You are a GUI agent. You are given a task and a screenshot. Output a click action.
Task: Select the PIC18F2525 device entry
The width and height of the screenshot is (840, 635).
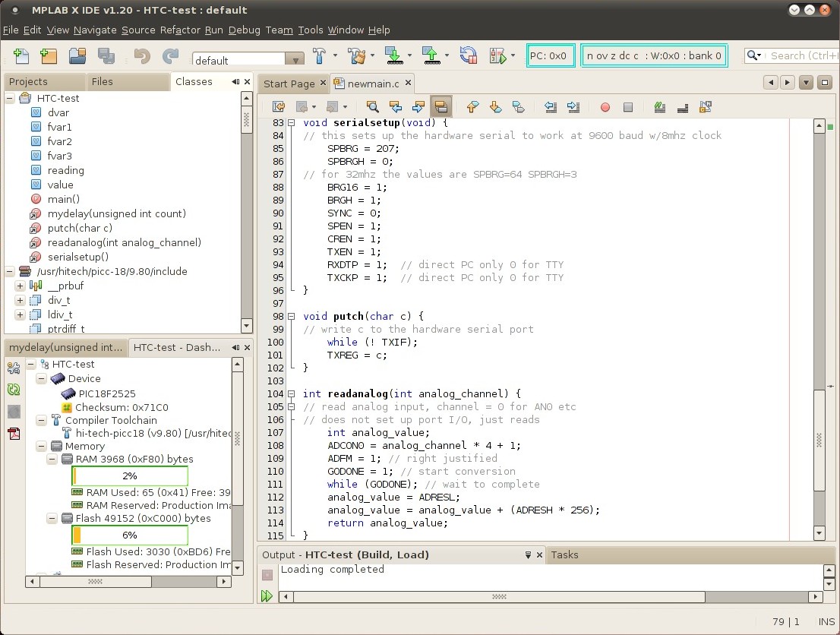point(107,393)
